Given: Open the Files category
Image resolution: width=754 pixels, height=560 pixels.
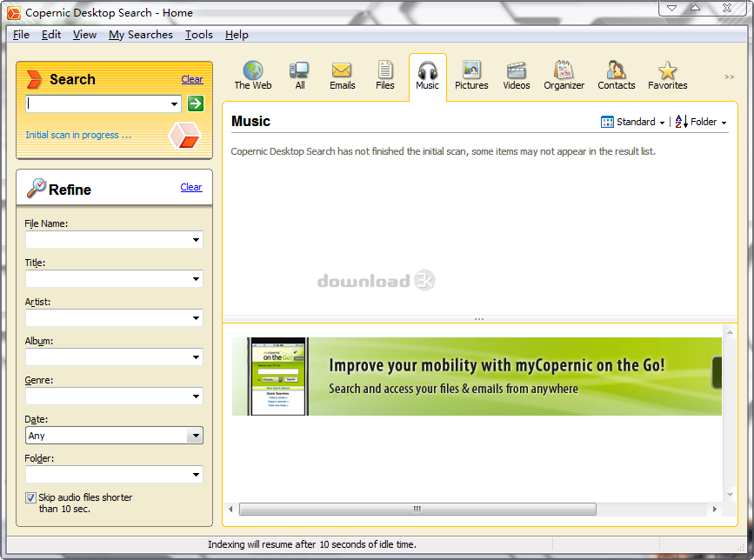Looking at the screenshot, I should click(x=384, y=76).
